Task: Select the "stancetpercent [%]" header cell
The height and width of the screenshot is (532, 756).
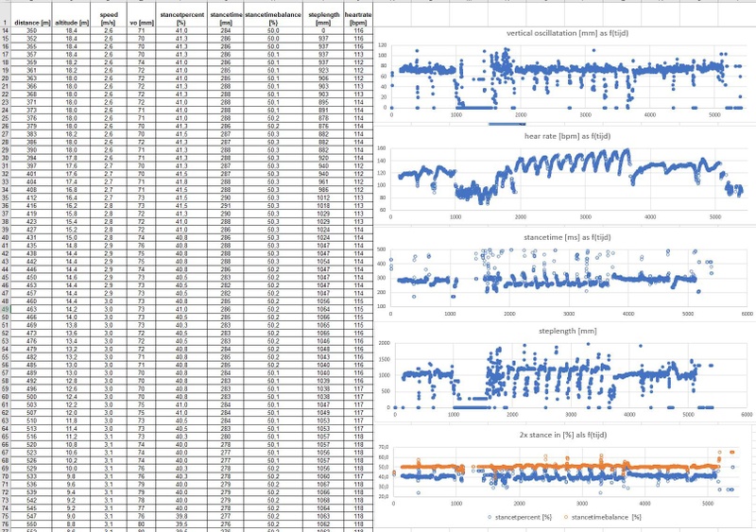Action: click(x=181, y=15)
